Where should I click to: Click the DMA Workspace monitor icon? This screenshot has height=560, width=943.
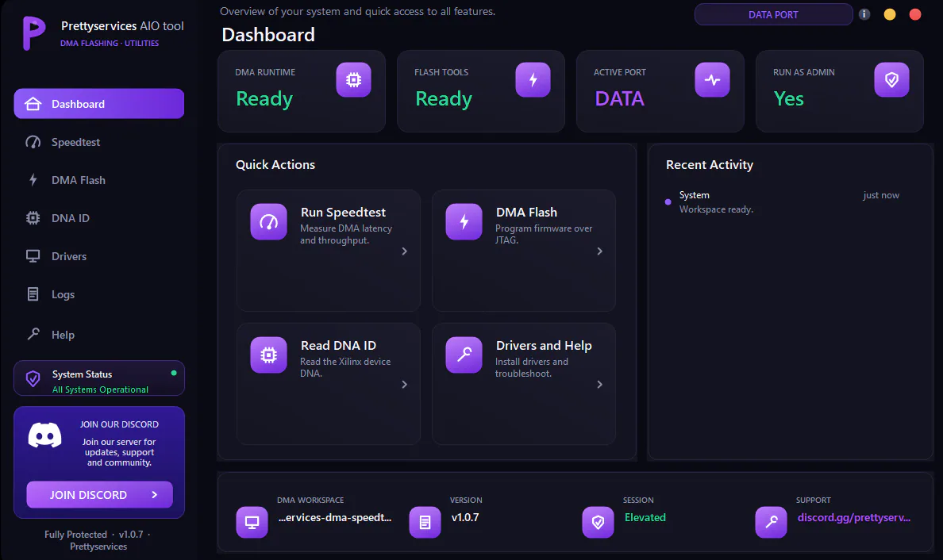[x=252, y=522]
